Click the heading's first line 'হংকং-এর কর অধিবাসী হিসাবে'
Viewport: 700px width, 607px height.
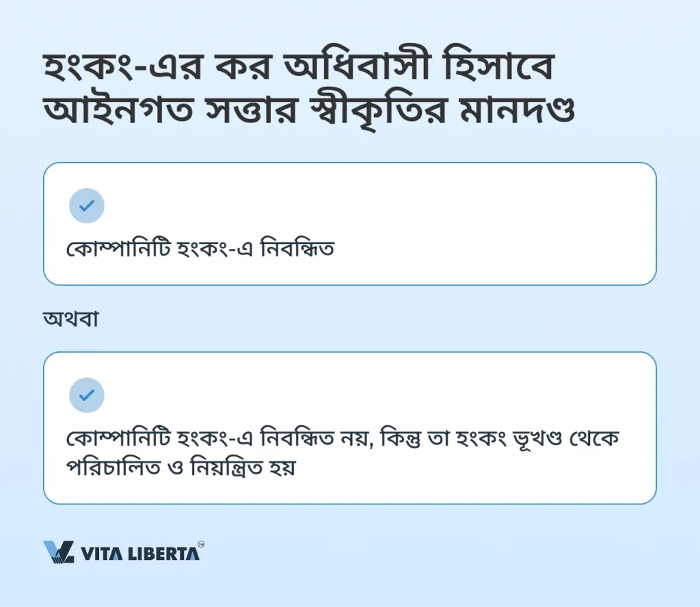pos(297,70)
